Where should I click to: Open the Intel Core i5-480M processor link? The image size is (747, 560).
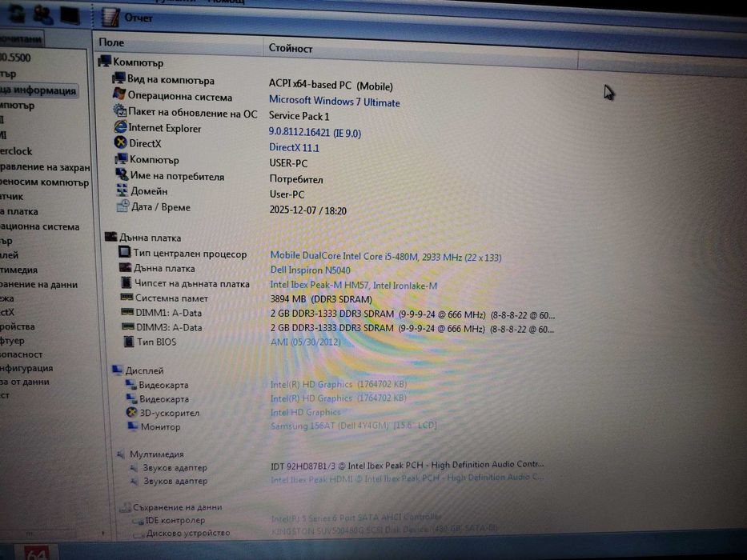point(385,257)
